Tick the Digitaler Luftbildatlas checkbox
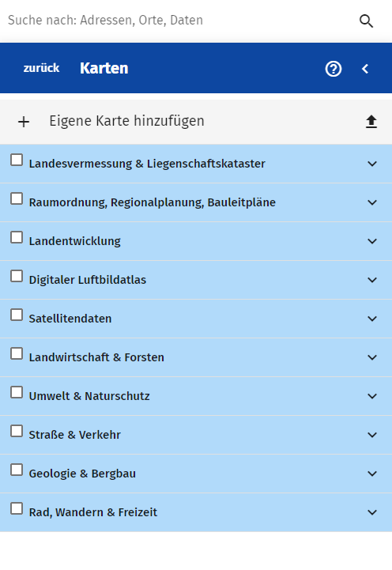Viewport: 392px width, 570px height. [x=17, y=276]
